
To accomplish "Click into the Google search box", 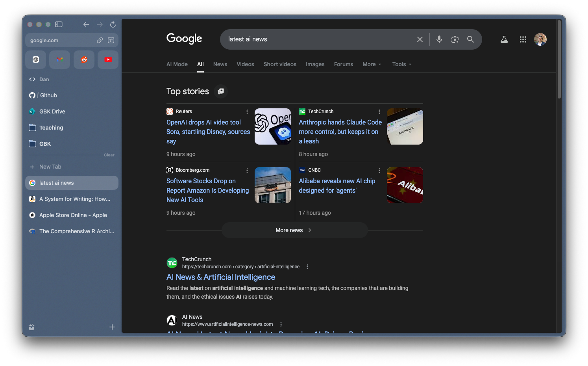I will coord(319,39).
